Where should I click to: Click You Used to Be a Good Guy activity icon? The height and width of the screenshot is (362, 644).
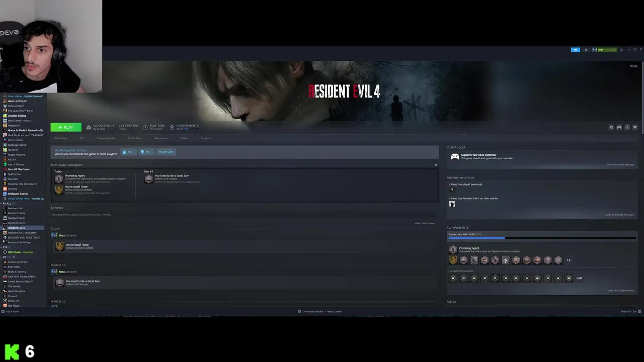60,283
